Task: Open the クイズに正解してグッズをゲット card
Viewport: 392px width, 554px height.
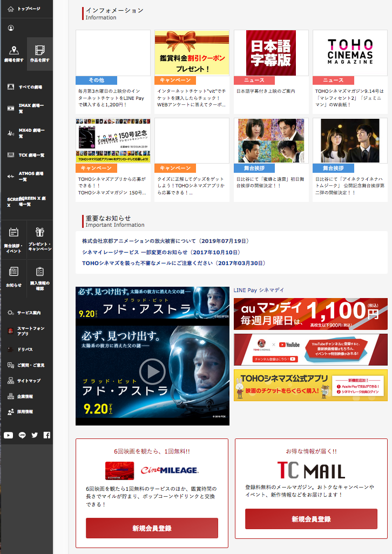Action: click(192, 160)
